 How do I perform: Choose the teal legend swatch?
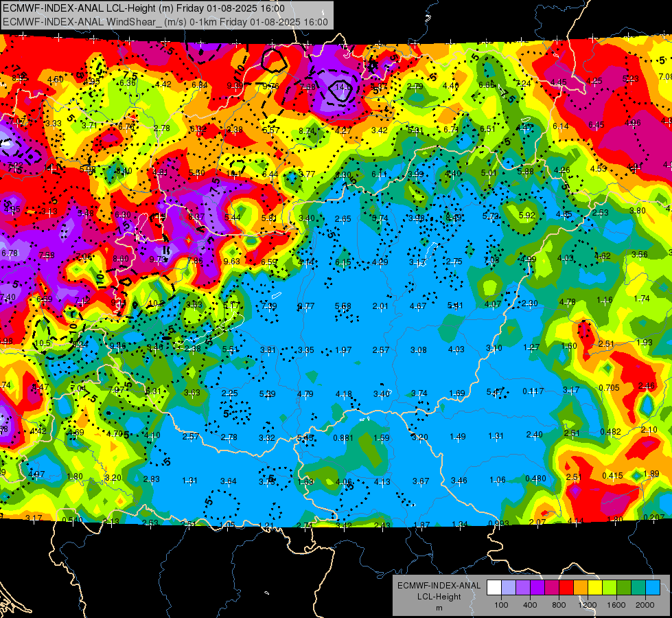coord(638,588)
